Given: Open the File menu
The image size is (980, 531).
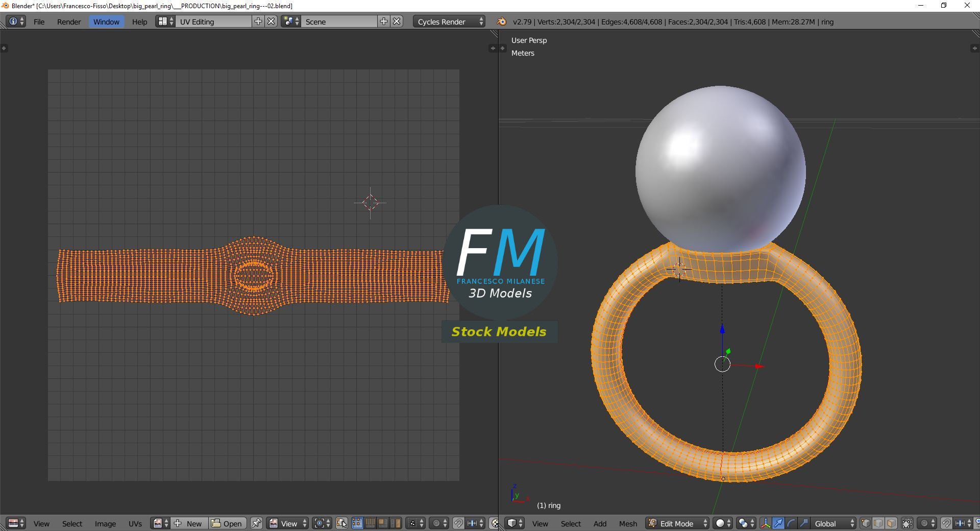Looking at the screenshot, I should 39,21.
